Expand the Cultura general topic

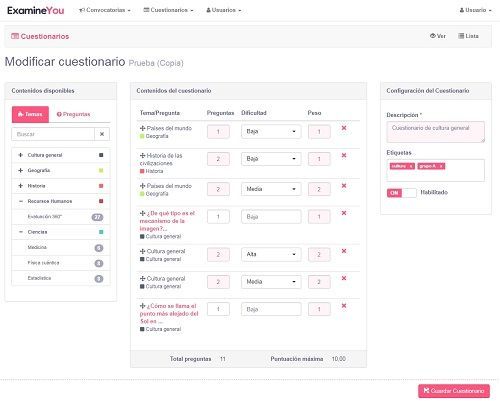click(x=21, y=155)
